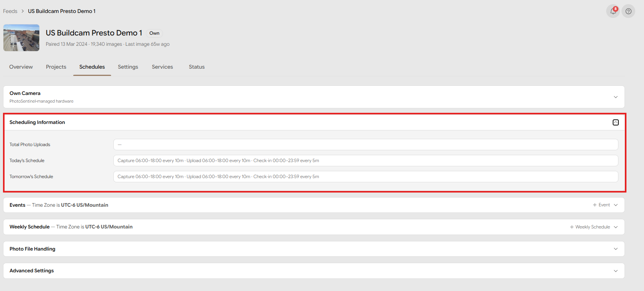Screen dimensions: 644x291
Task: Click the US Buildcam Presto Demo 1 breadcrumb
Action: pos(61,11)
